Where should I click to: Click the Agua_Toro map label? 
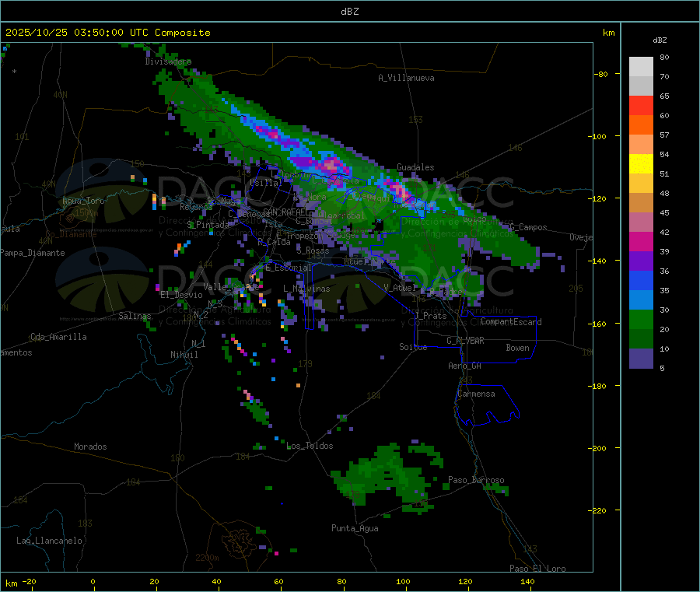[83, 201]
